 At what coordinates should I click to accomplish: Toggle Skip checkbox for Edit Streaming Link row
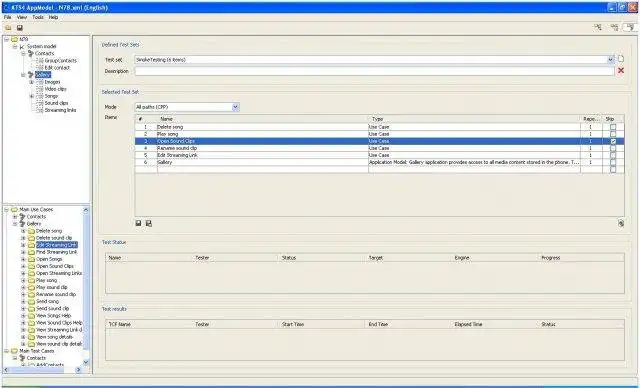(x=613, y=155)
